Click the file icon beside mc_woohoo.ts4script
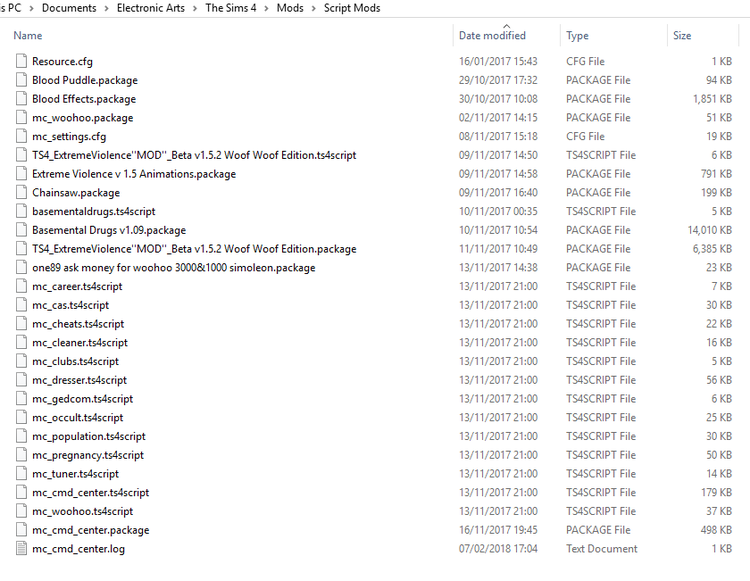 (21, 511)
